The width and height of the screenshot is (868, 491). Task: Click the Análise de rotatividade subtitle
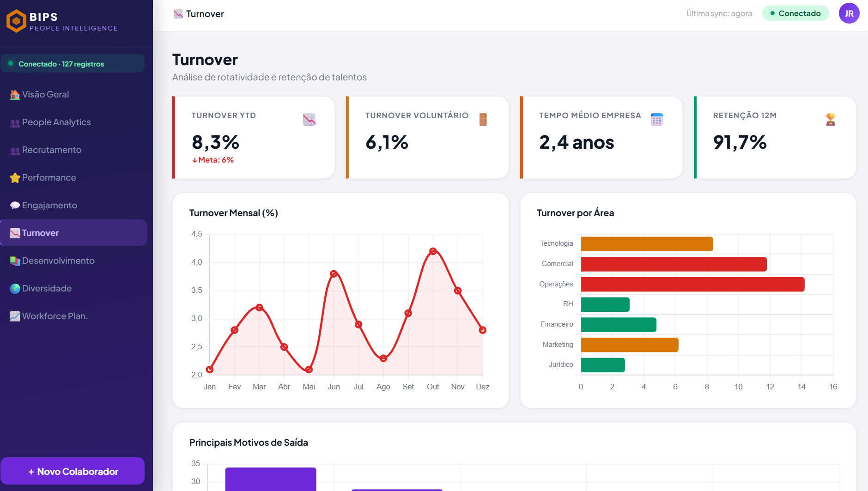[269, 77]
